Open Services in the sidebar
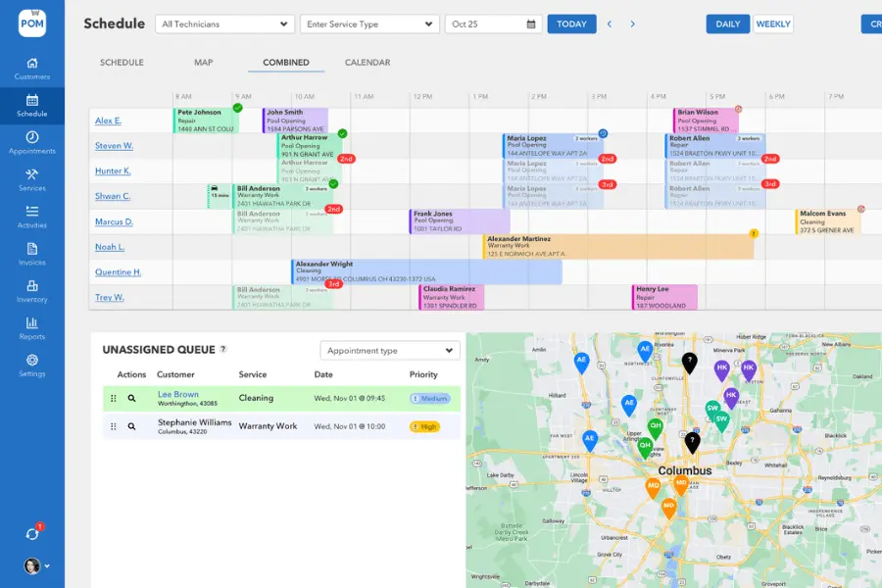The height and width of the screenshot is (588, 882). tap(32, 180)
